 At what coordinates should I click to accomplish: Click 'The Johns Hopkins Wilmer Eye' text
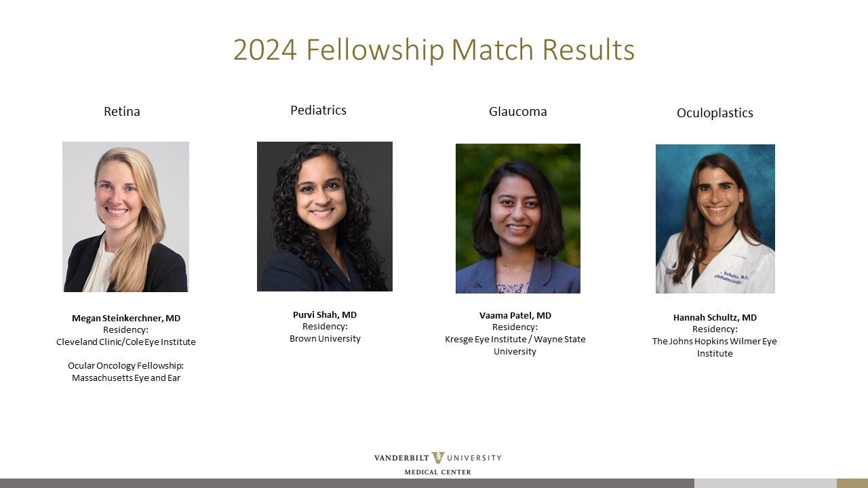click(x=715, y=341)
